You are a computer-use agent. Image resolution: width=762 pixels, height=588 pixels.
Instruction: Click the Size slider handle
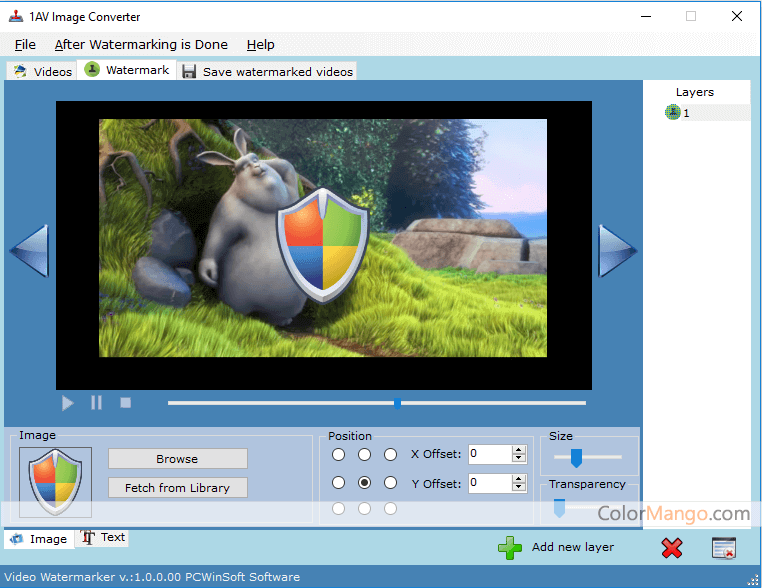(576, 458)
